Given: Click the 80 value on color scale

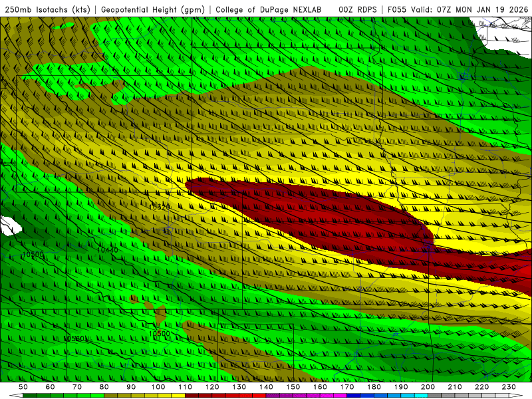Looking at the screenshot, I should [104, 387].
